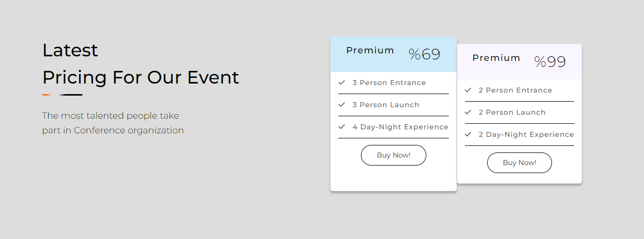Click the 2 Day-Night Experience text
Screen dimensions: 644x239
526,134
